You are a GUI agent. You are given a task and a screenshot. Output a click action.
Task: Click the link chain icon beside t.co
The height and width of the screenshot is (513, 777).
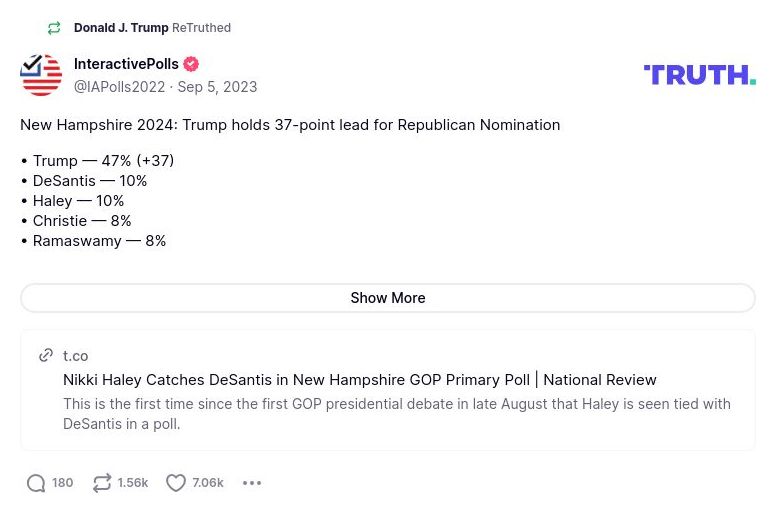coord(46,355)
